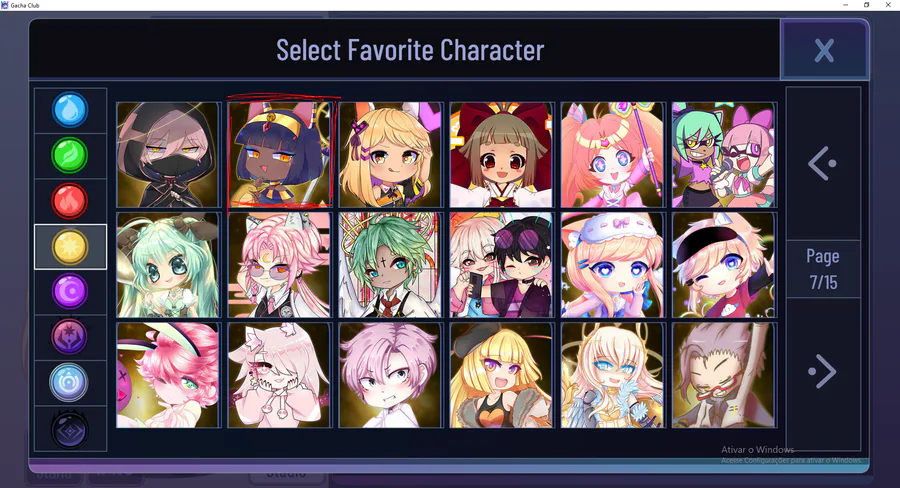900x488 pixels.
Task: Select the pale blue ring element filter
Action: (70, 383)
